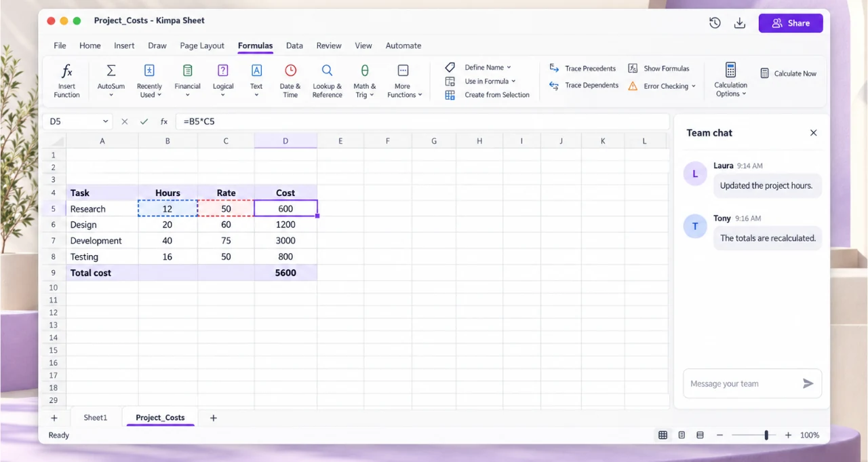Open Calculation Options
The image size is (868, 462).
click(x=730, y=81)
